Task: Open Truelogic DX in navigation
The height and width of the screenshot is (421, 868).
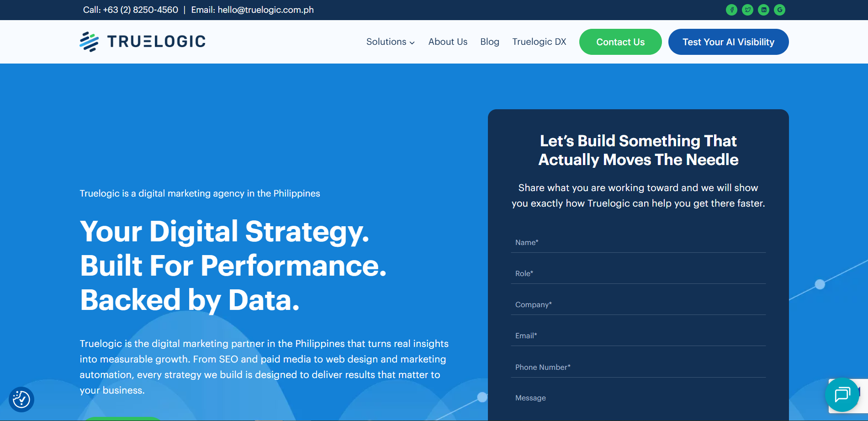Action: 539,42
